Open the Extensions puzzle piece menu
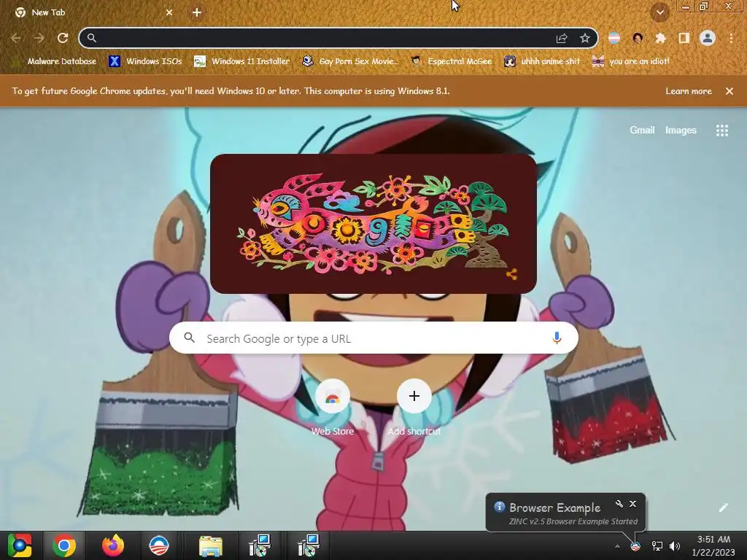 [660, 38]
